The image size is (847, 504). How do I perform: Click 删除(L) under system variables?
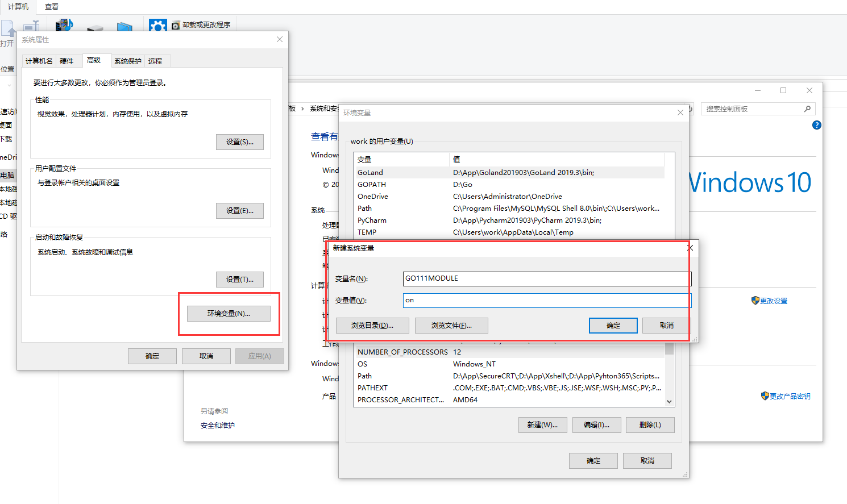pos(650,425)
